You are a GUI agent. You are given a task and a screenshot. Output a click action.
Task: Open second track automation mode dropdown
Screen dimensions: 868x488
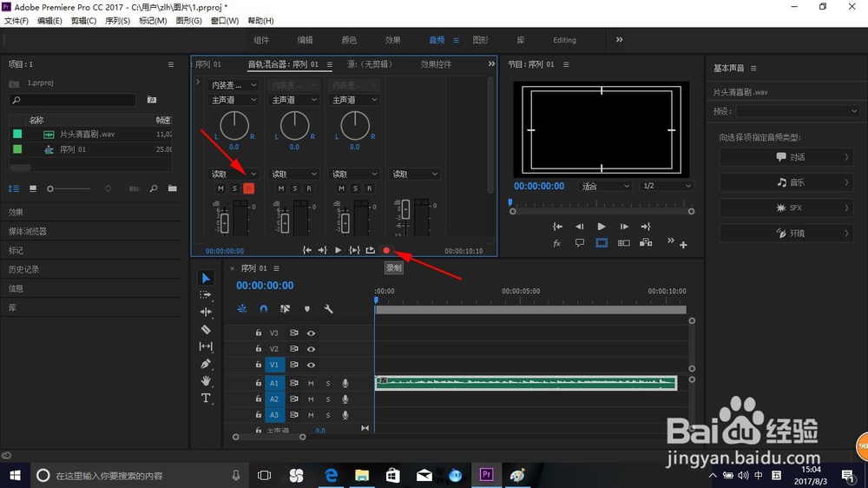tap(294, 174)
